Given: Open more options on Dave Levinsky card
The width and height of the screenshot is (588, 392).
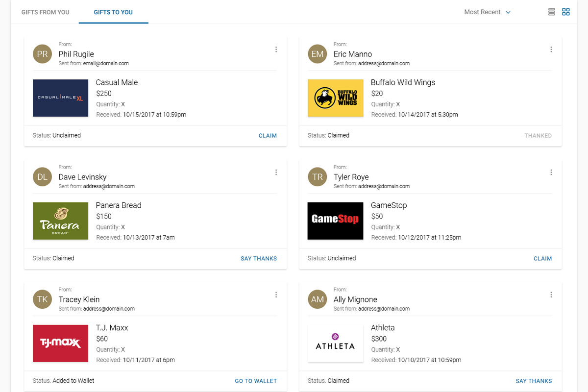Looking at the screenshot, I should 276,172.
